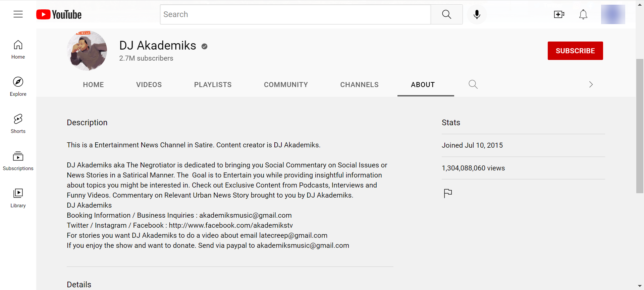The image size is (644, 290).
Task: Click the search magnifier button
Action: click(446, 14)
